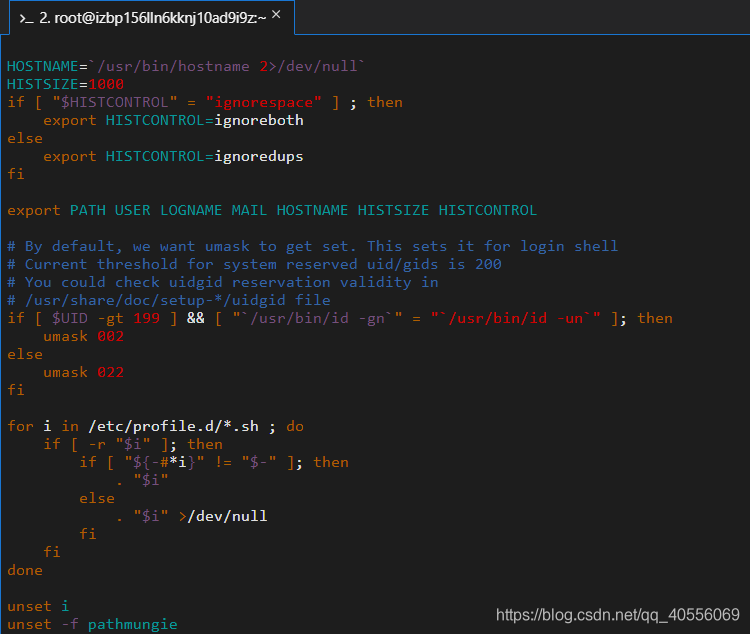
Task: Click the terminal prompt icon in tab
Action: pyautogui.click(x=26, y=19)
